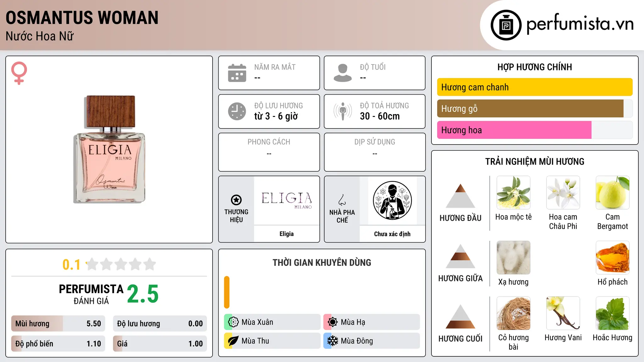Click the sillage icon beside Độ toả hương

[x=343, y=111]
